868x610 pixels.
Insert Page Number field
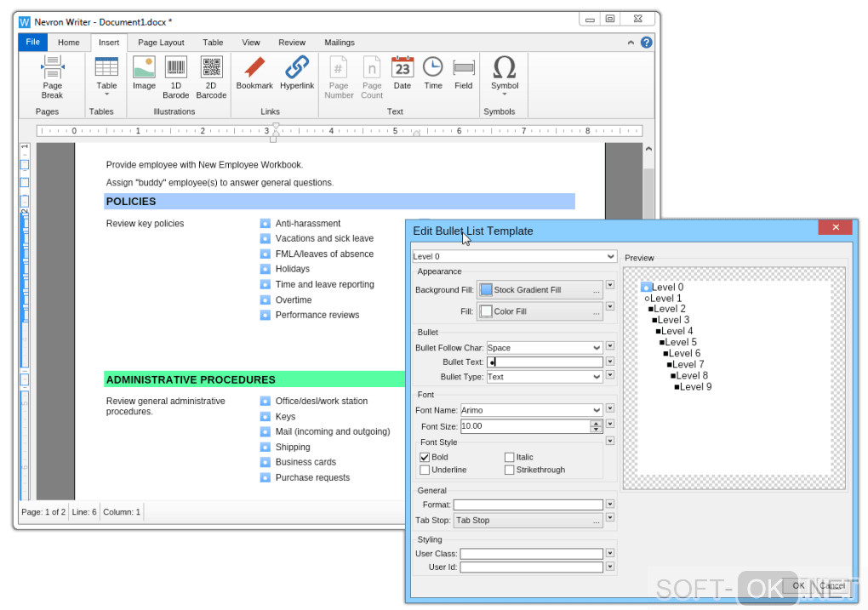[339, 77]
